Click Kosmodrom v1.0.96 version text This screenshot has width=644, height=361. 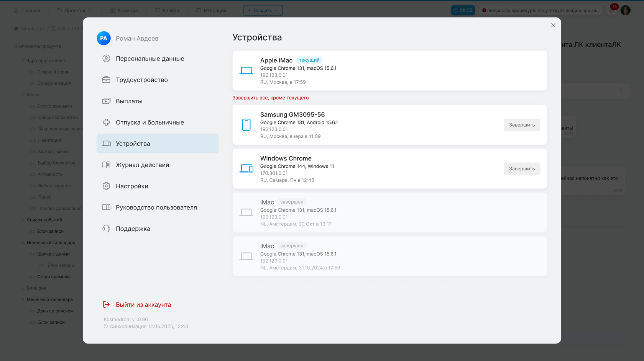click(126, 319)
